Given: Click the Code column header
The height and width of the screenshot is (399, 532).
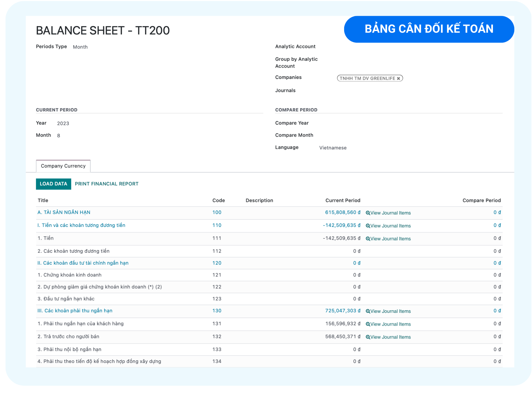Looking at the screenshot, I should [219, 201].
